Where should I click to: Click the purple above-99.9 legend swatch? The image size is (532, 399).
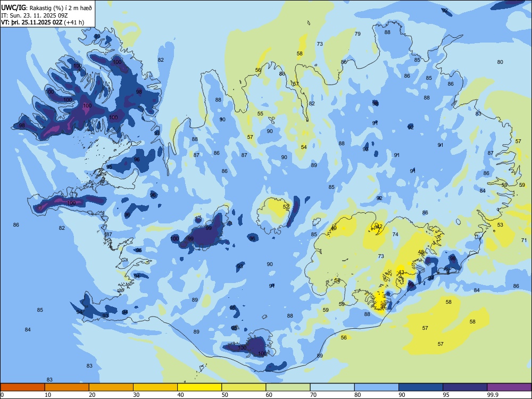509,387
